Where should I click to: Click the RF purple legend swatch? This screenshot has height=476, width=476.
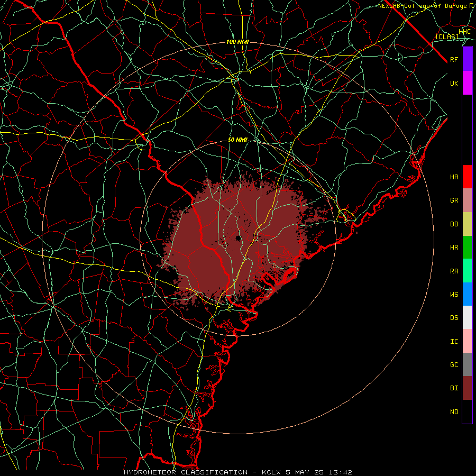click(x=467, y=59)
